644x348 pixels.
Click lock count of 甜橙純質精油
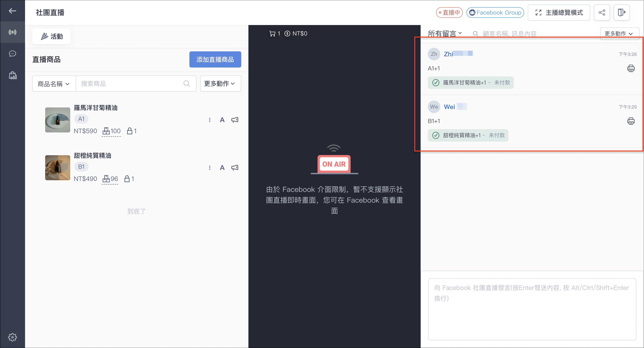(x=129, y=179)
